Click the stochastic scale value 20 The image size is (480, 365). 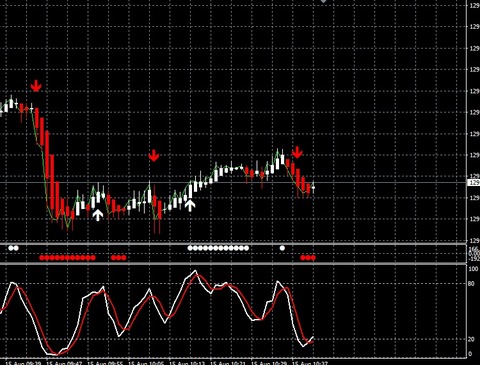[471, 339]
